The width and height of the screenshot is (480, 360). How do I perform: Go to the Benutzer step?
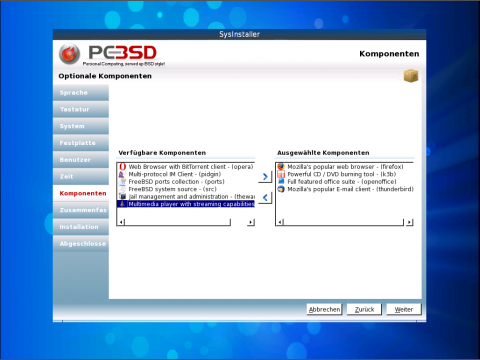81,160
